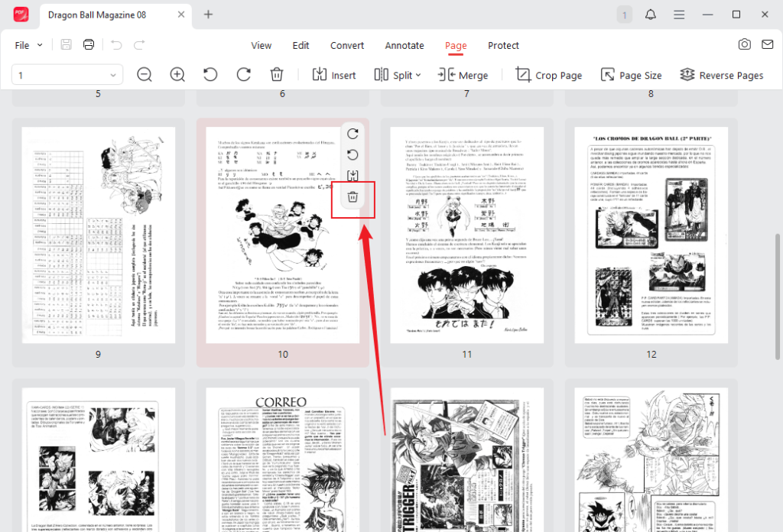Open the Merge tool

pos(463,75)
